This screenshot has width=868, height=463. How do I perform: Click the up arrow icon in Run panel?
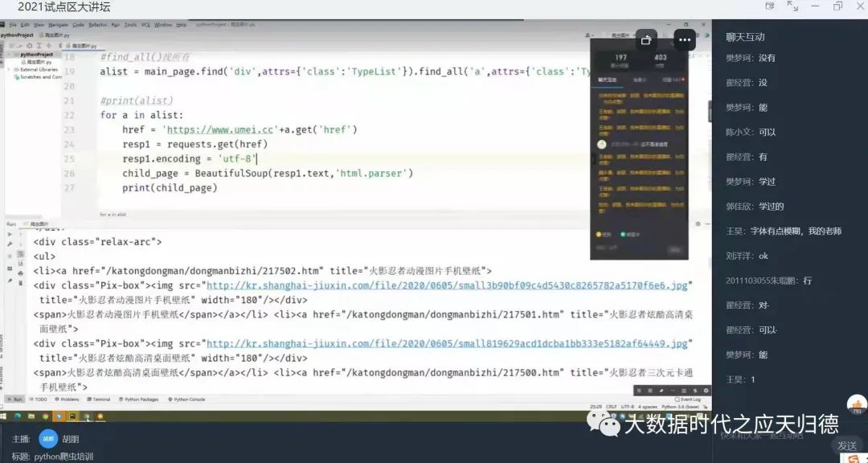coord(20,234)
